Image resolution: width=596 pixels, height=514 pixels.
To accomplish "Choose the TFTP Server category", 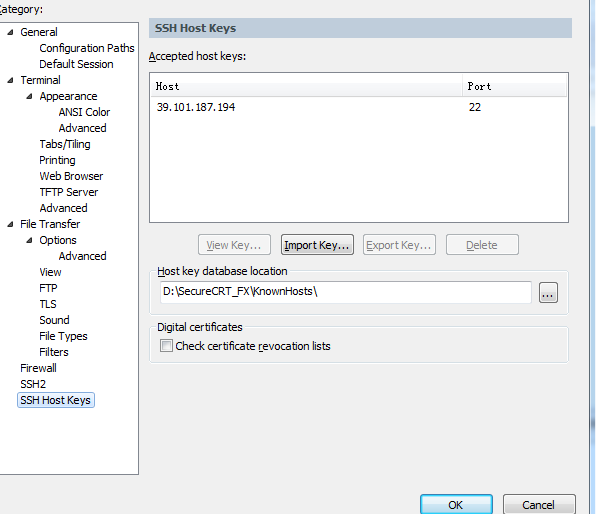I will (69, 192).
